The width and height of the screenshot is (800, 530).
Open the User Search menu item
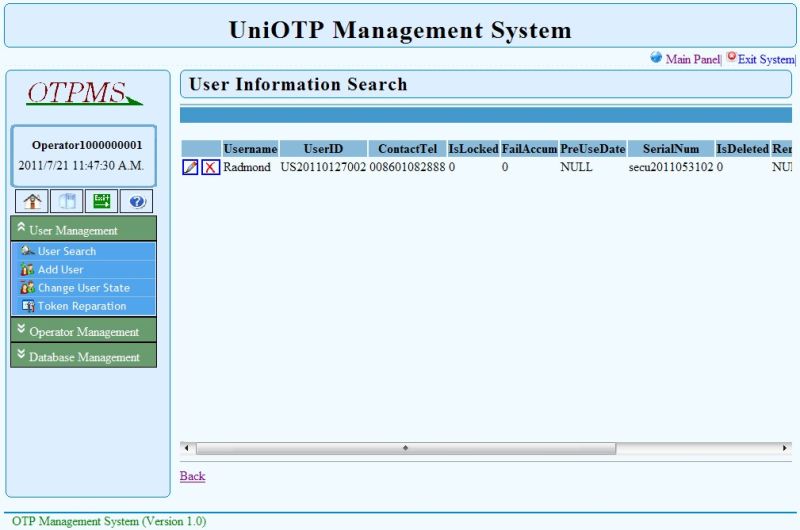point(67,251)
